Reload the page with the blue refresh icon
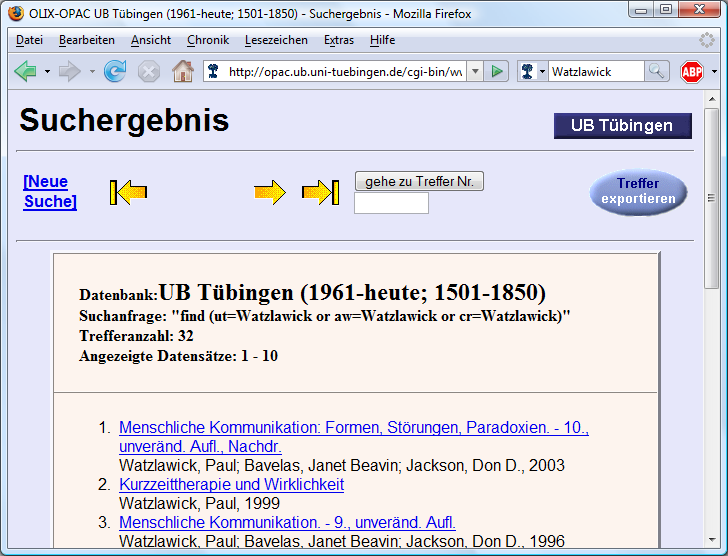728x556 pixels. click(x=115, y=71)
